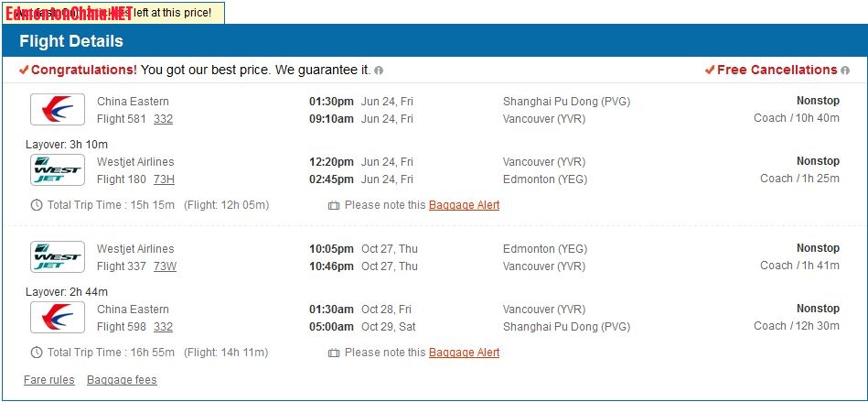The height and width of the screenshot is (402, 868).
Task: Click the clock icon beside 16h 55m trip time
Action: tap(37, 353)
